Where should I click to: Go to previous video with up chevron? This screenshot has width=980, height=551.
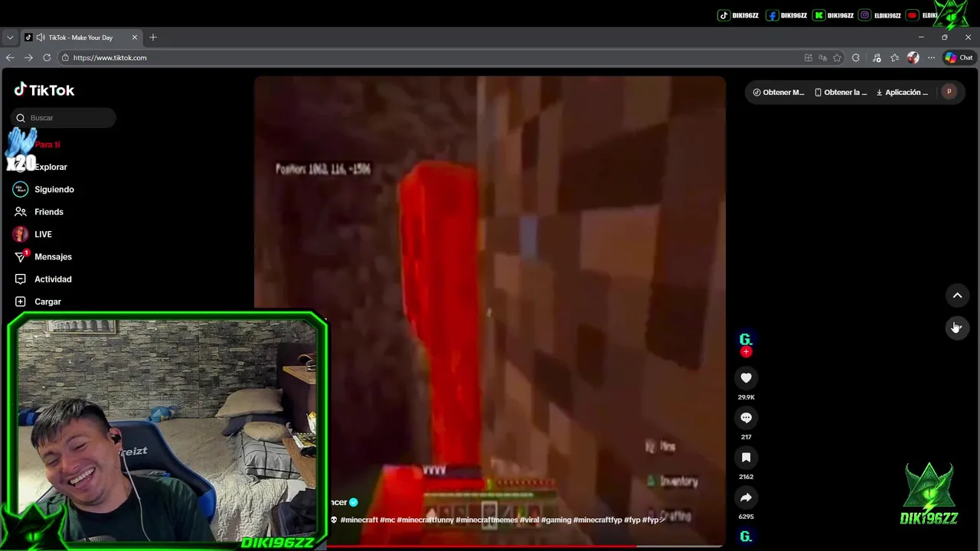tap(957, 295)
